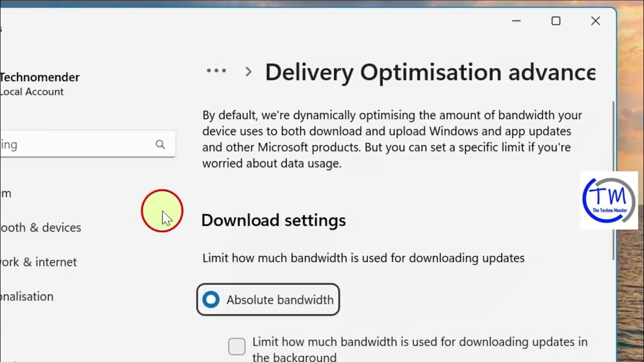Open System in the sidebar
This screenshot has width=644, height=362.
(6, 193)
